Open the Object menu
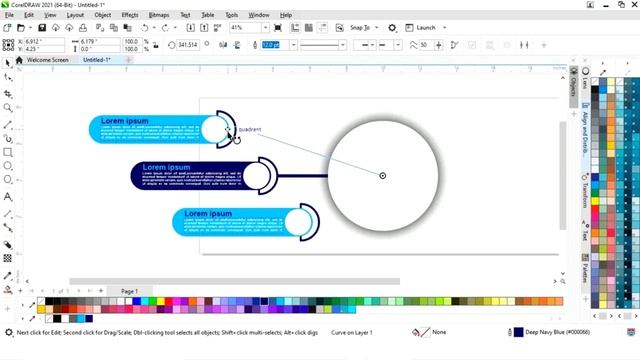640x360 pixels. [102, 15]
